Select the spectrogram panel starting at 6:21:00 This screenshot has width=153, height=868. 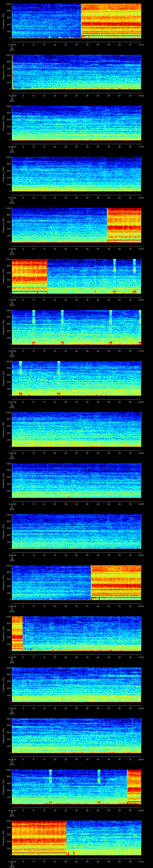(77, 378)
